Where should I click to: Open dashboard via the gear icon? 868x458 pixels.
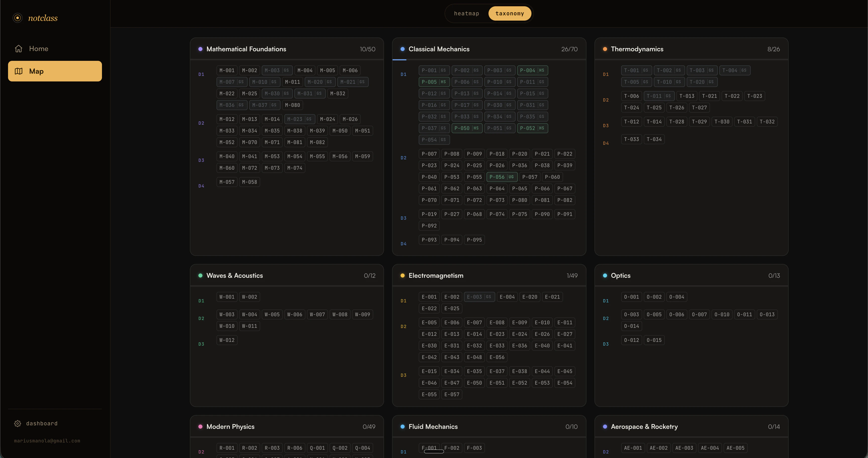click(18, 423)
